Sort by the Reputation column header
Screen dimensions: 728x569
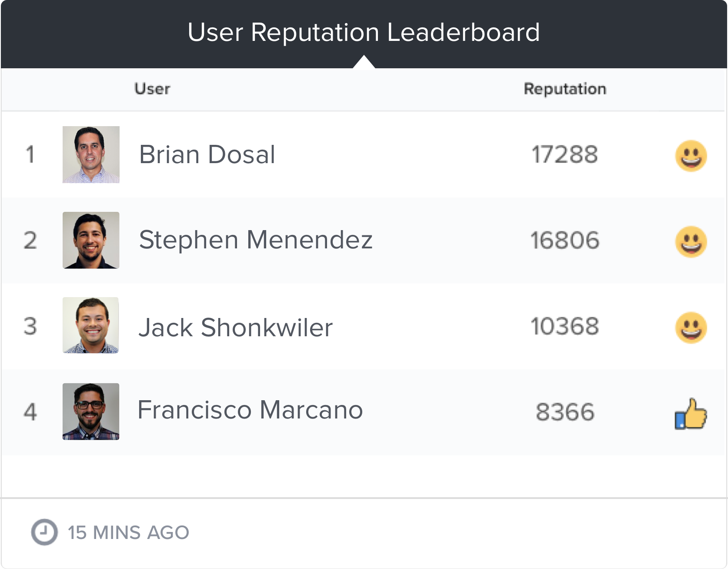[x=565, y=89]
